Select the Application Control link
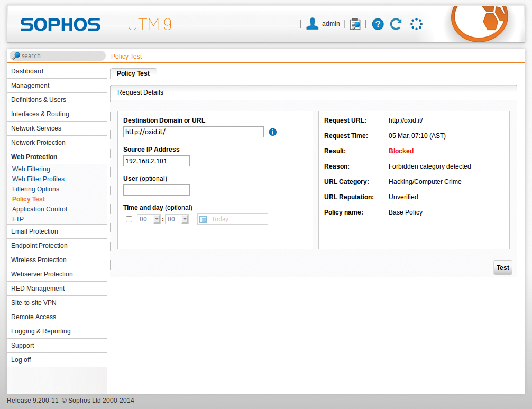The image size is (532, 409). click(39, 209)
